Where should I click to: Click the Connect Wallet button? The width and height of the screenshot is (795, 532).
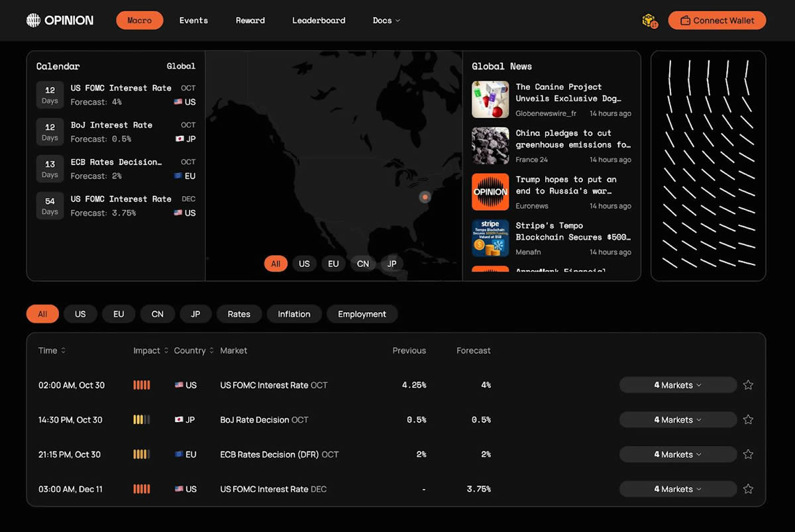[716, 21]
